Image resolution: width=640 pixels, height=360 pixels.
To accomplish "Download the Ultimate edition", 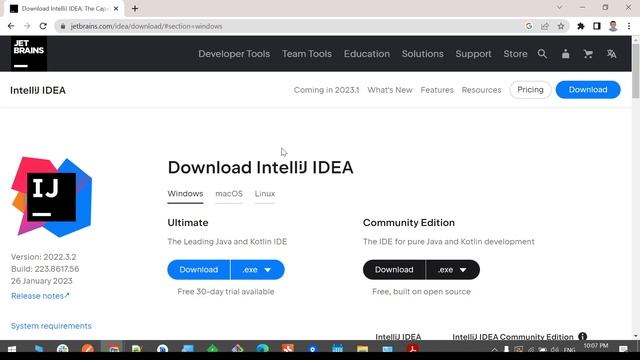I will pos(199,270).
